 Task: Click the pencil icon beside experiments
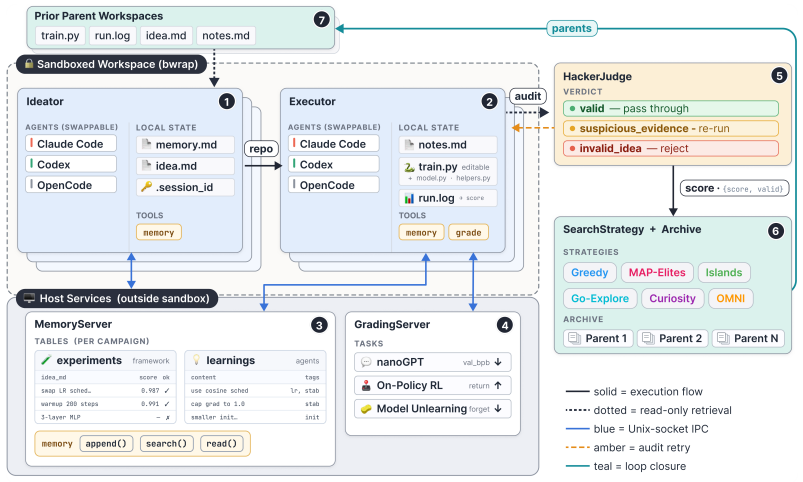coord(46,360)
